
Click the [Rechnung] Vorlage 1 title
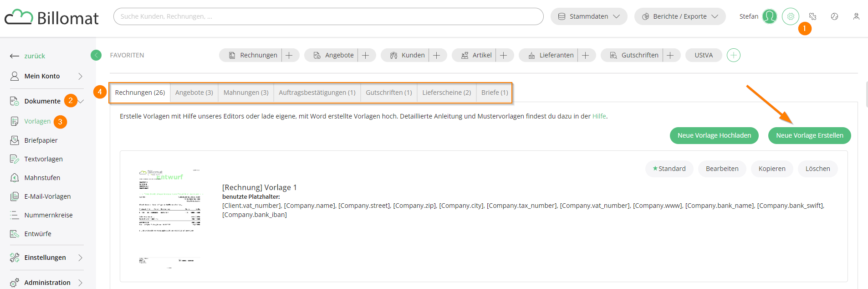click(x=260, y=187)
